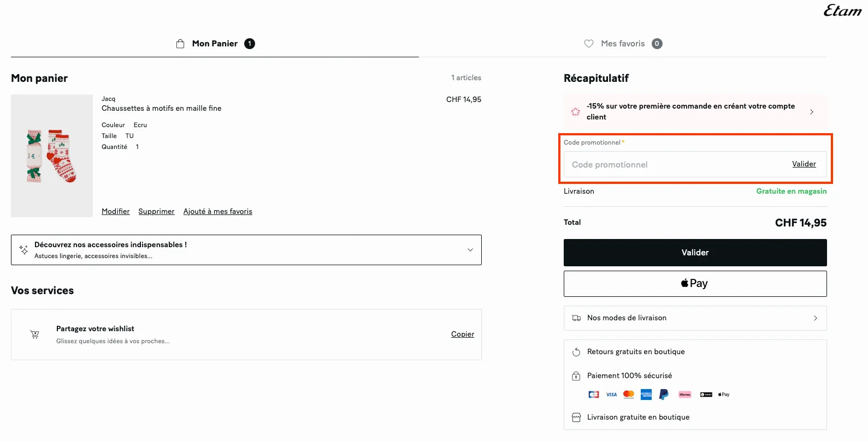The image size is (868, 442).
Task: Click the black Valider checkout button
Action: click(695, 253)
